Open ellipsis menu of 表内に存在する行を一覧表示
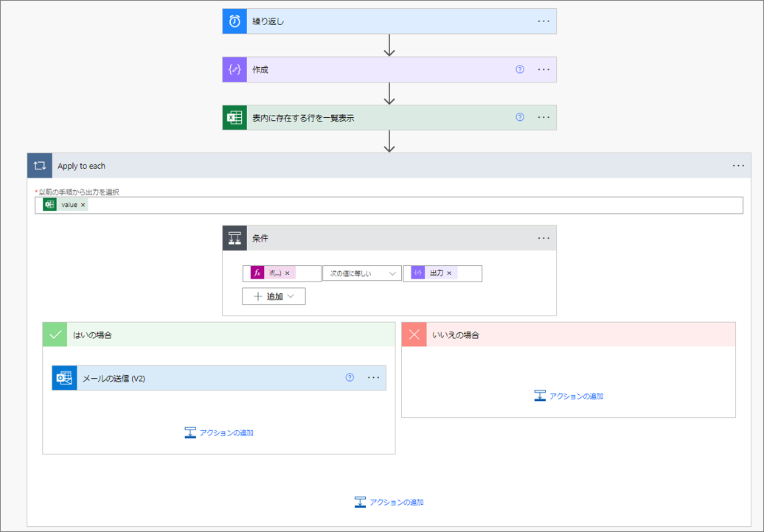 [544, 117]
